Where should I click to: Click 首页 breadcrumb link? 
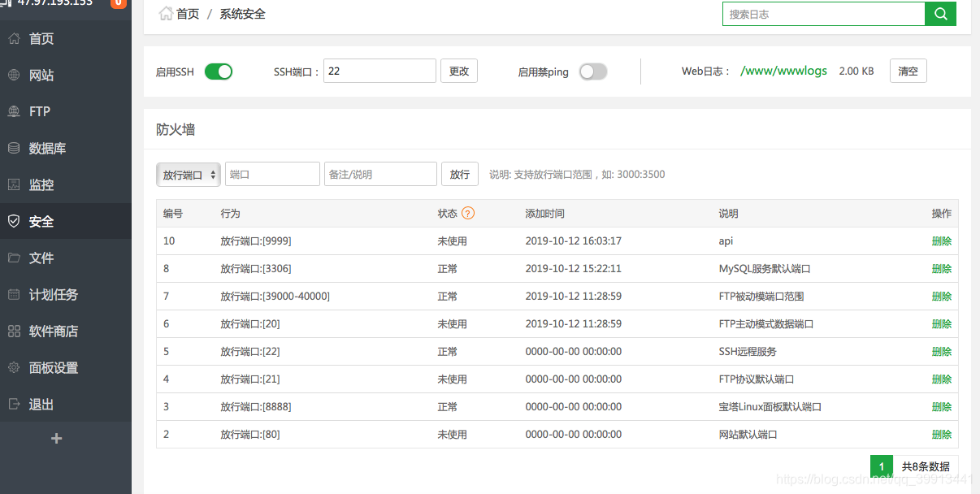pyautogui.click(x=188, y=14)
